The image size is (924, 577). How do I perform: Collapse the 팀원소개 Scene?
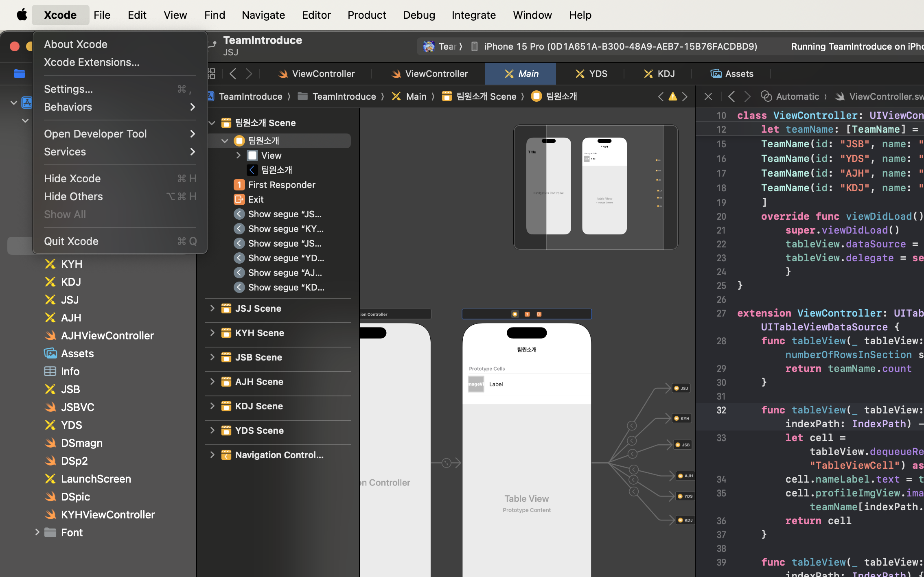(x=212, y=122)
